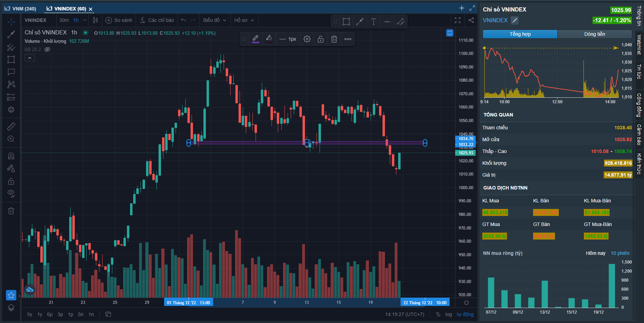644x323 pixels.
Task: Click the share chart icon
Action: (x=471, y=20)
